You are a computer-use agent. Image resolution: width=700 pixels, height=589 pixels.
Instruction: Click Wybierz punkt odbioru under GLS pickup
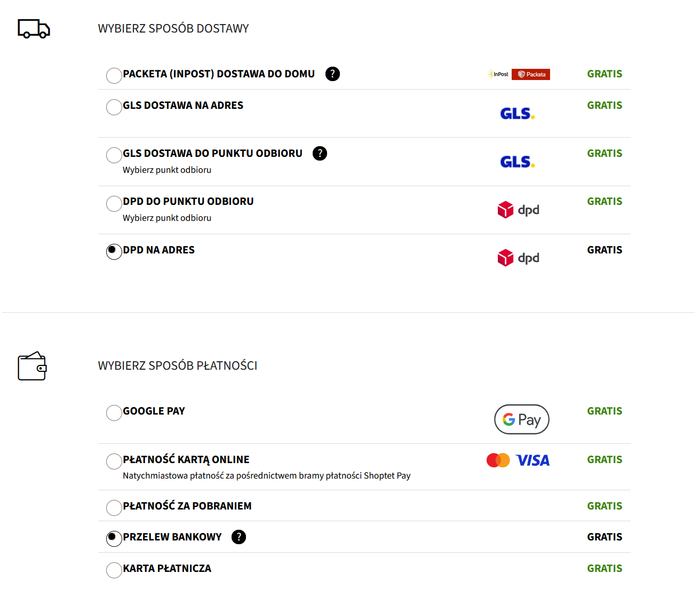[x=167, y=170]
